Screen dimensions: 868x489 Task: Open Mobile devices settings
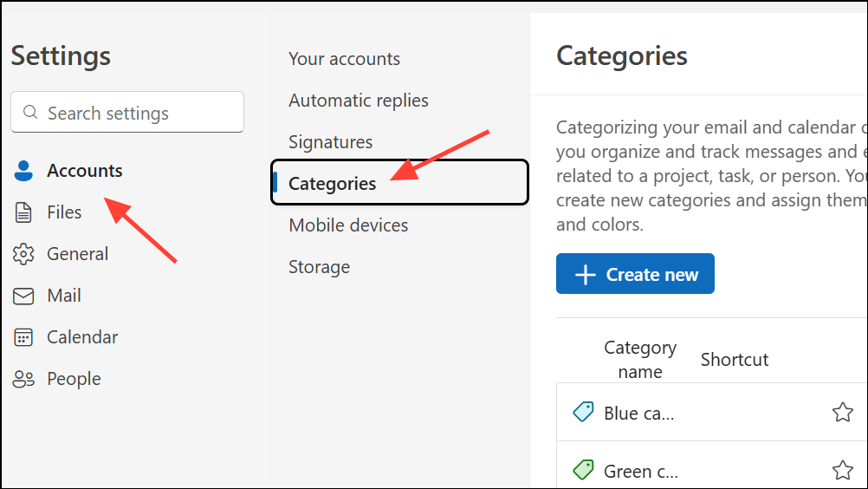[348, 225]
